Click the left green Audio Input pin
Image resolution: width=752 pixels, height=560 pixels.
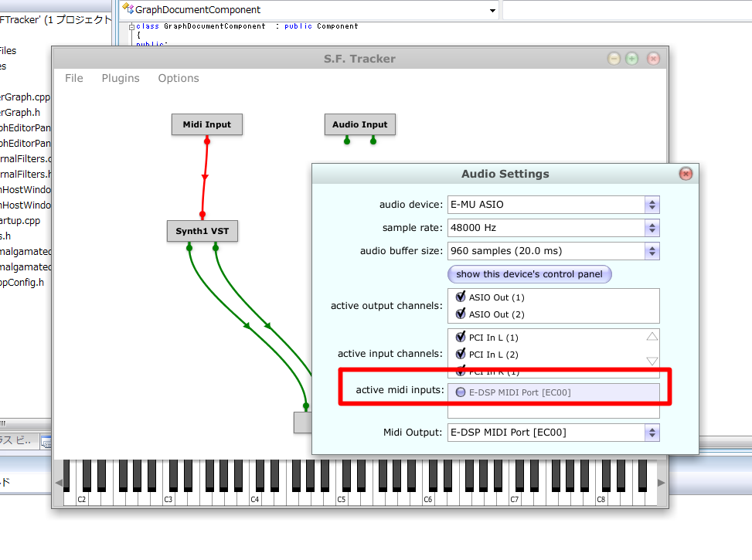347,141
